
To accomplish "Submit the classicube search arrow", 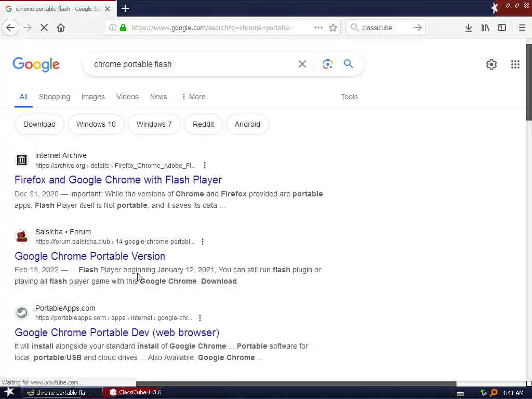I will (418, 28).
